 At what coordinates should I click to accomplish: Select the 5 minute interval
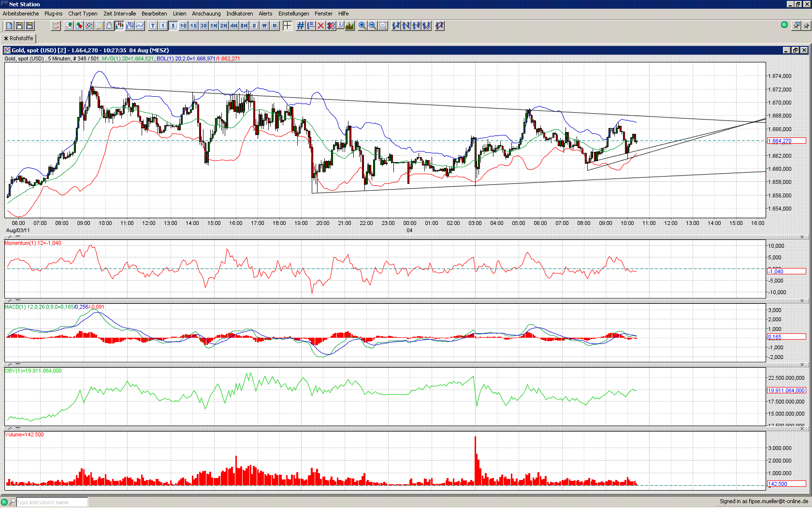tap(173, 26)
